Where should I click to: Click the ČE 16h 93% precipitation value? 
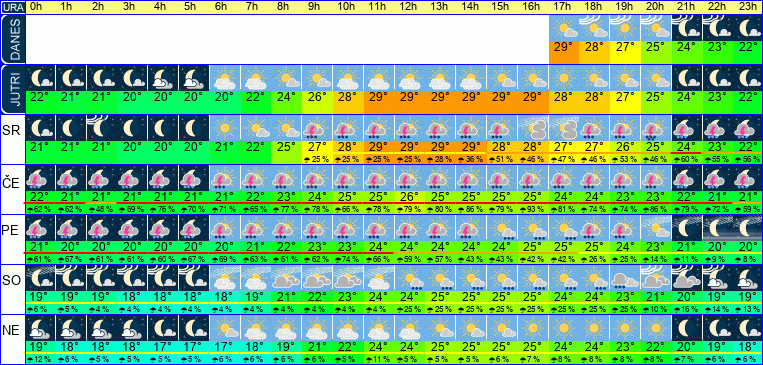[x=533, y=209]
